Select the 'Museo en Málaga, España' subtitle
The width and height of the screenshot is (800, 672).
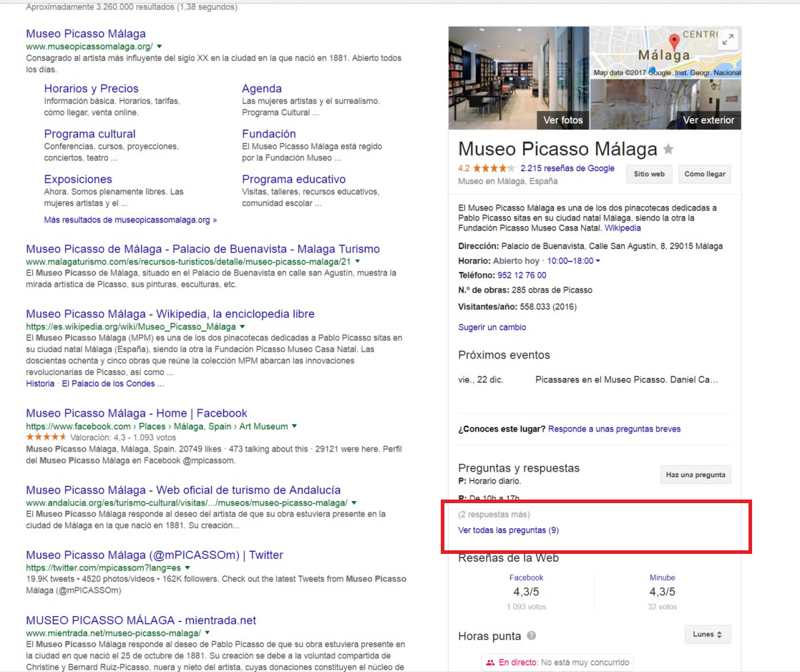tap(507, 182)
